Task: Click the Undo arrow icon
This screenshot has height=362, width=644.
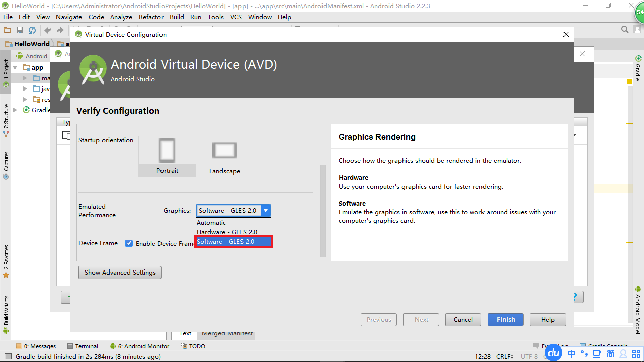Action: point(48,30)
